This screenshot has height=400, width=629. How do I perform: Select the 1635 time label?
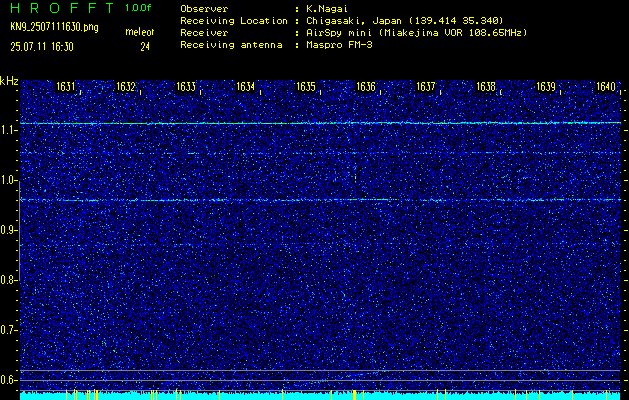click(306, 87)
